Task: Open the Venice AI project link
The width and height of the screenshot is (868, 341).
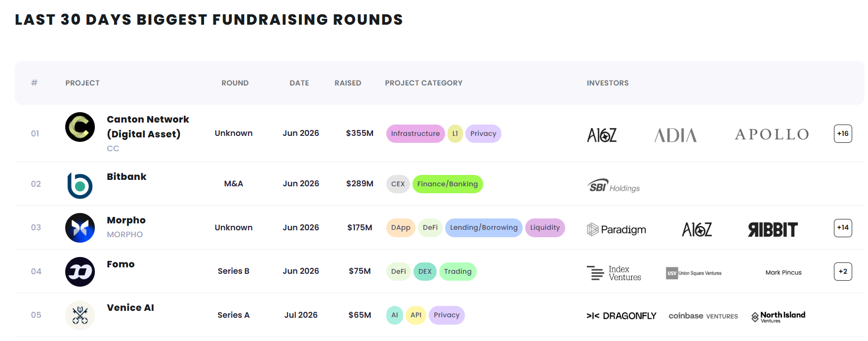Action: (130, 307)
